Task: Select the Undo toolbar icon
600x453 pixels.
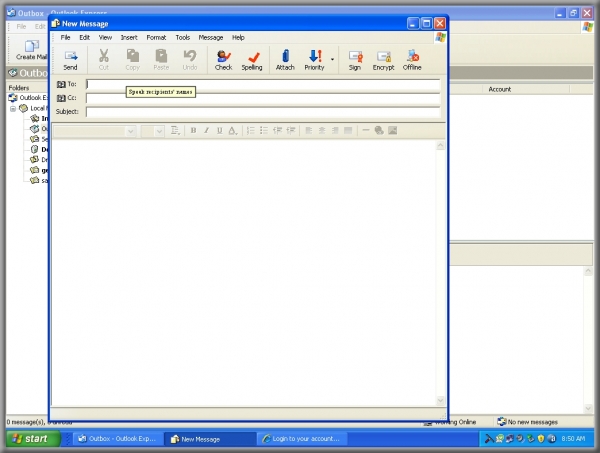Action: click(x=190, y=60)
